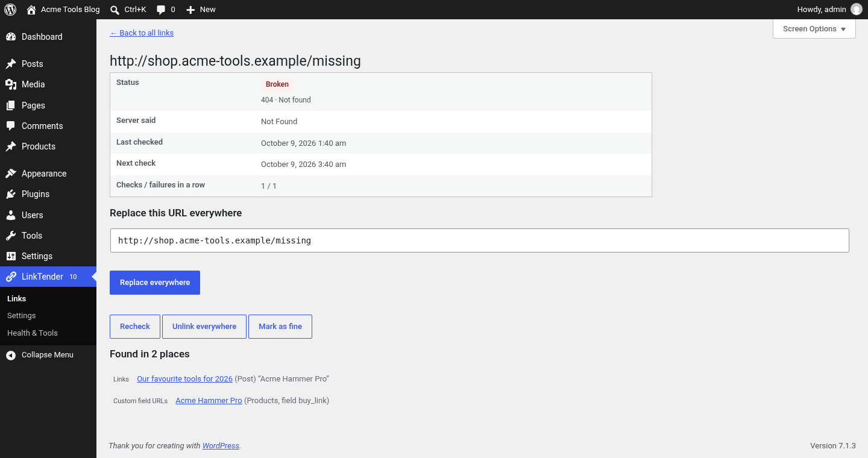Viewport: 868px width, 458px height.
Task: Click the red Broken status badge
Action: pyautogui.click(x=277, y=84)
